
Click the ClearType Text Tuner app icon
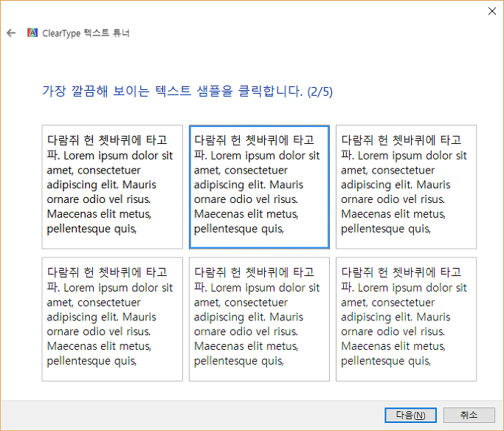coord(32,32)
